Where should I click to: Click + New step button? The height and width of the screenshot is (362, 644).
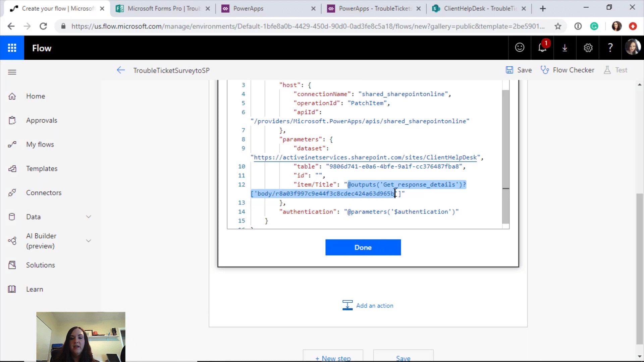coord(333,356)
